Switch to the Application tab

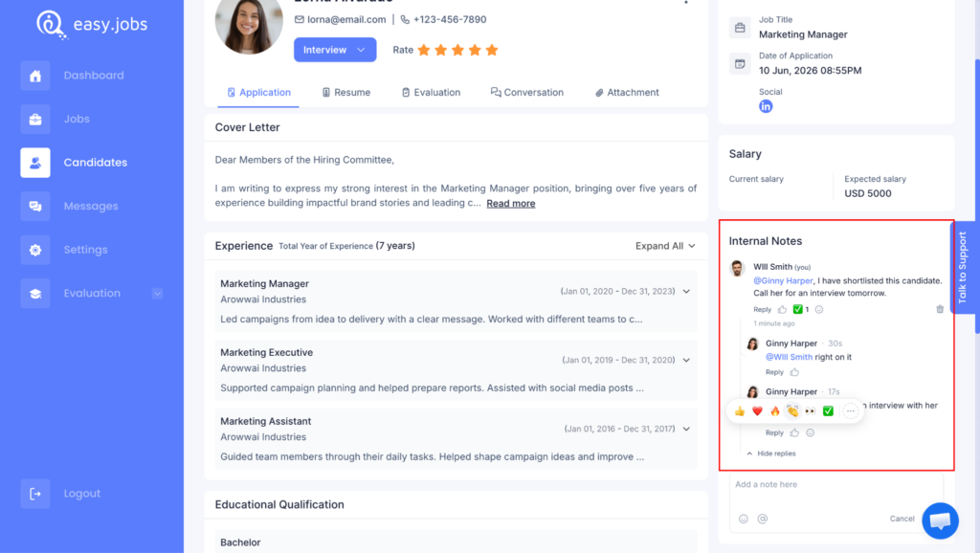258,93
